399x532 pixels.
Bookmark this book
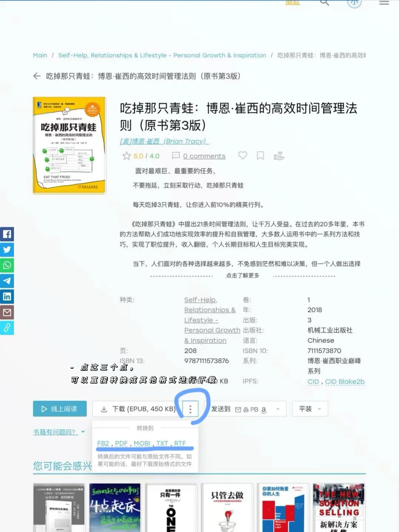click(x=260, y=156)
